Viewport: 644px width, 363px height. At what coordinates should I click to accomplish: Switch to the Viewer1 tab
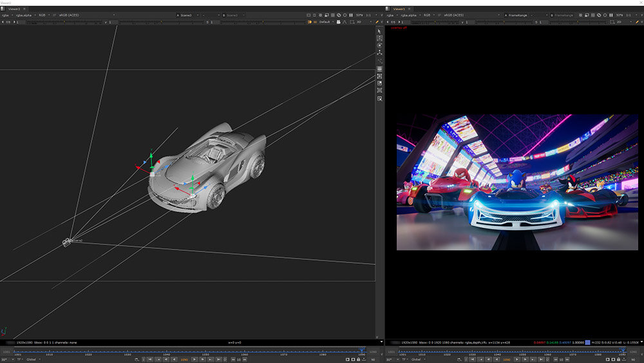(x=399, y=8)
